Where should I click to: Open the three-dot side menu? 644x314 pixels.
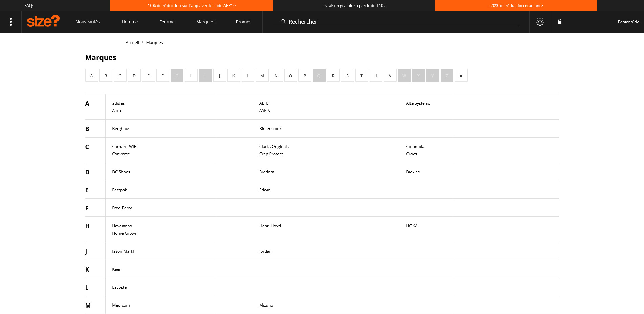tap(11, 22)
